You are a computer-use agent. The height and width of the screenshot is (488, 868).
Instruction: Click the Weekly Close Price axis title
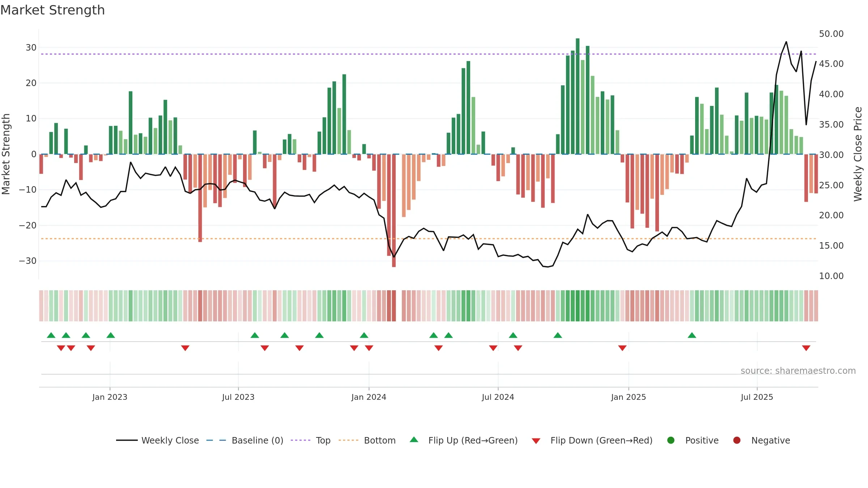[x=858, y=154]
